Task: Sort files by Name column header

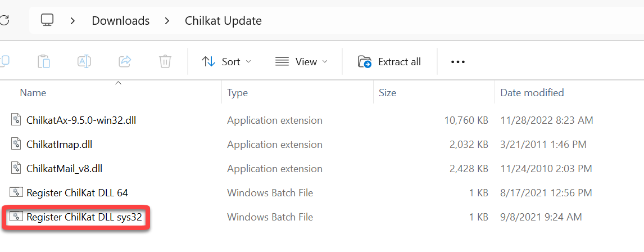Action: (x=33, y=93)
